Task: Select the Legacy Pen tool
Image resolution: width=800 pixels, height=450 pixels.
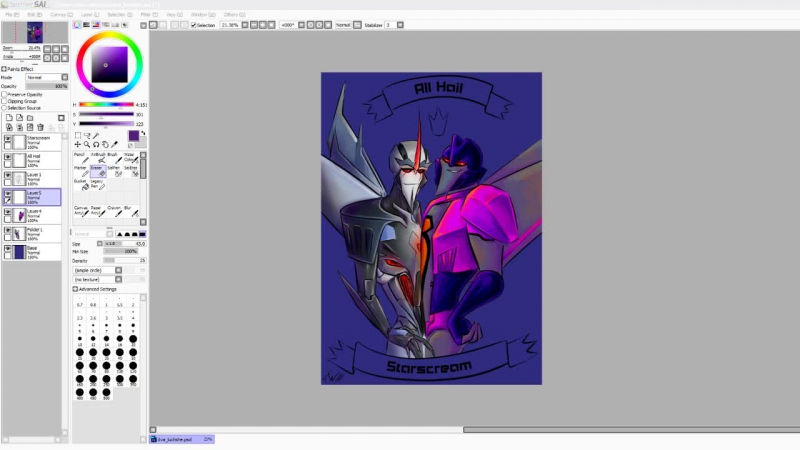Action: [x=97, y=184]
